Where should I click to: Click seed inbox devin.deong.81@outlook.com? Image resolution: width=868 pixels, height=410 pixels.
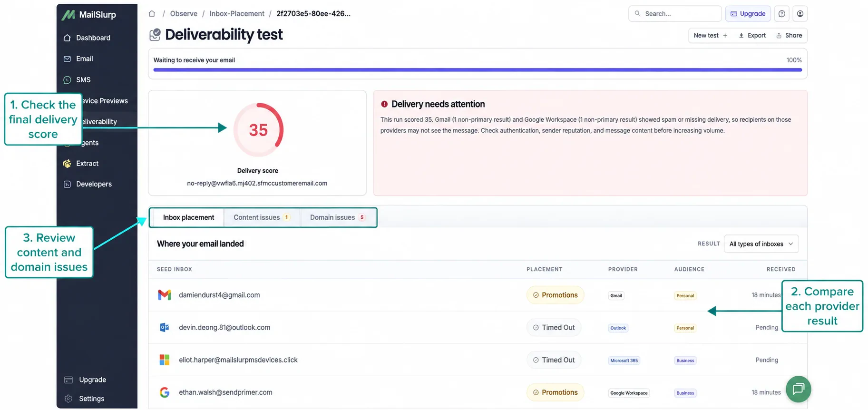click(224, 328)
